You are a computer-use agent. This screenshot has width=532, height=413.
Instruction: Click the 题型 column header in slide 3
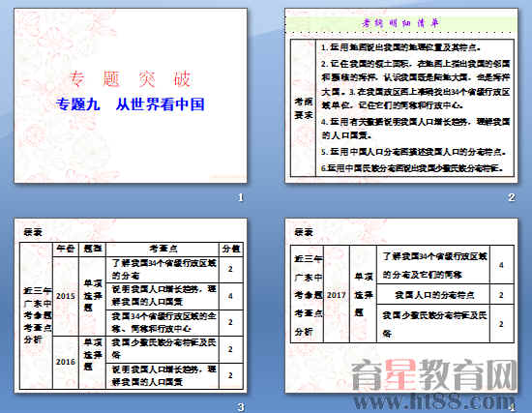pos(92,250)
